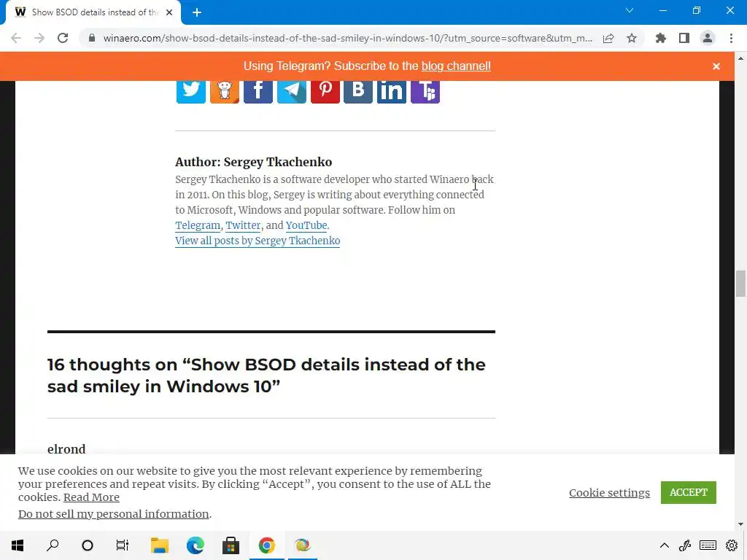747x560 pixels.
Task: Focus the winaero.com address bar
Action: tap(348, 38)
